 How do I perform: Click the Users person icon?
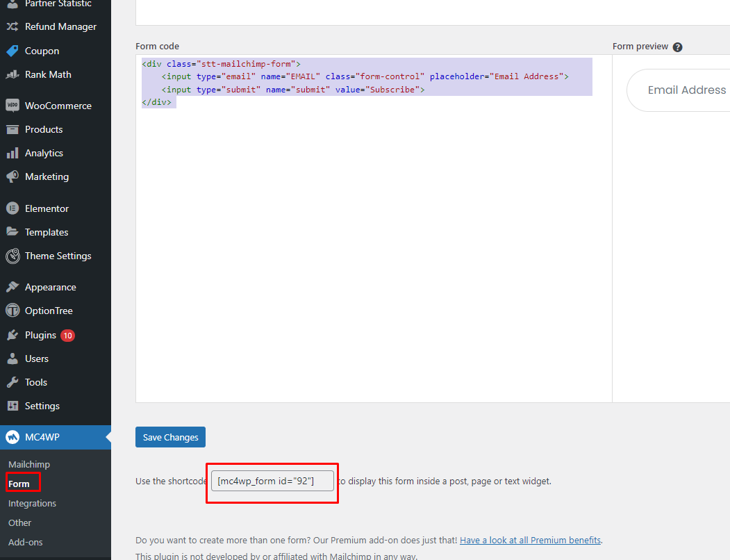point(13,359)
